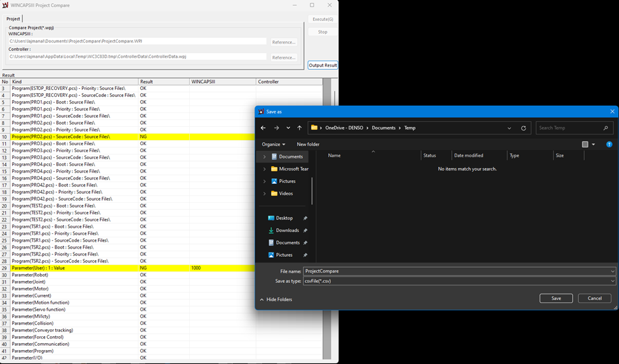The height and width of the screenshot is (364, 619).
Task: Click the WINCAPSIII column header in results
Action: tap(223, 82)
